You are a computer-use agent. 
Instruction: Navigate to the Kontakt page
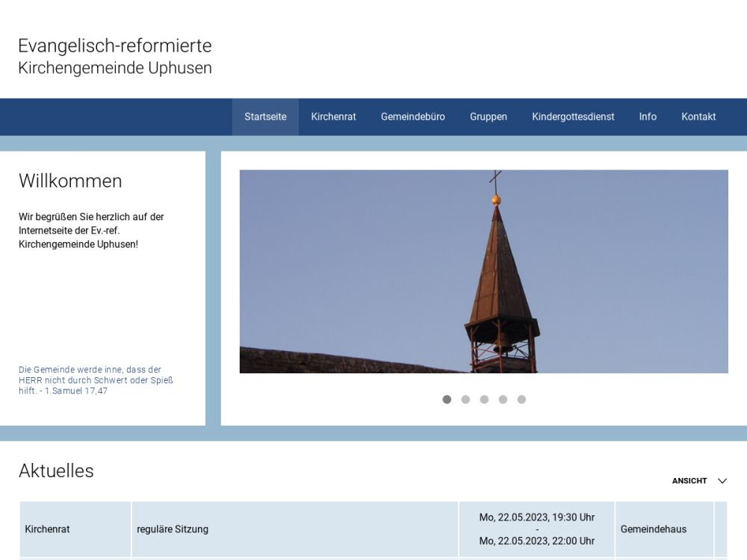[x=698, y=116]
